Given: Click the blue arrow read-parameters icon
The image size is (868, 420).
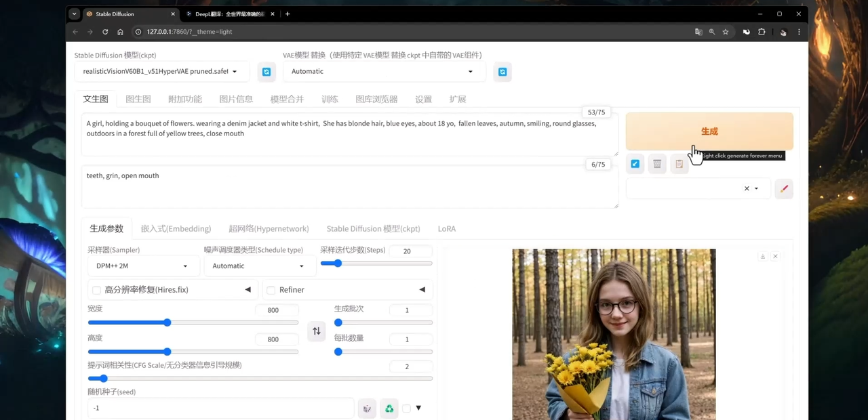Looking at the screenshot, I should click(x=635, y=164).
